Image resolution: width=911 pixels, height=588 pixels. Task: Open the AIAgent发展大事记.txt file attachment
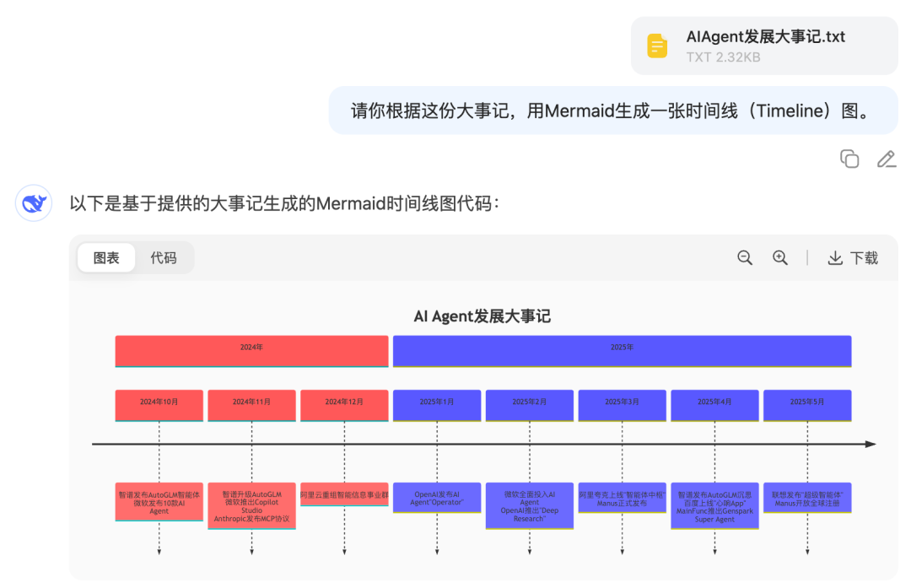(x=764, y=46)
